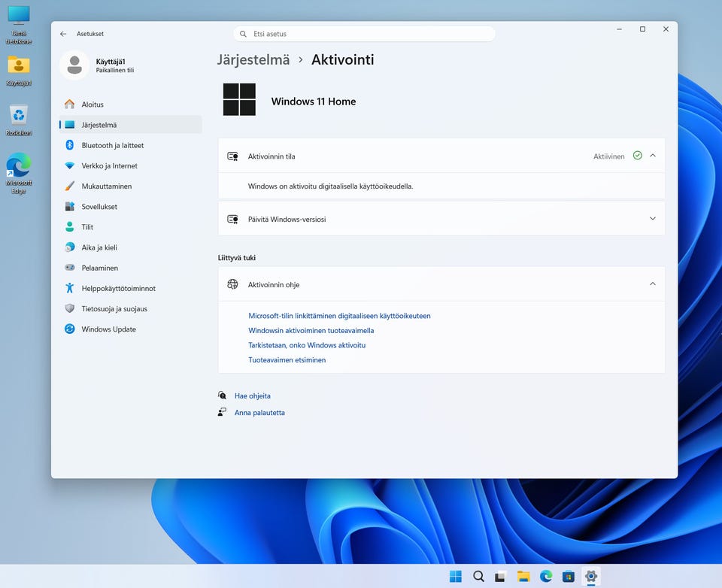Click the magnifier icon in search box
Screen dimensions: 722x588
(x=243, y=34)
